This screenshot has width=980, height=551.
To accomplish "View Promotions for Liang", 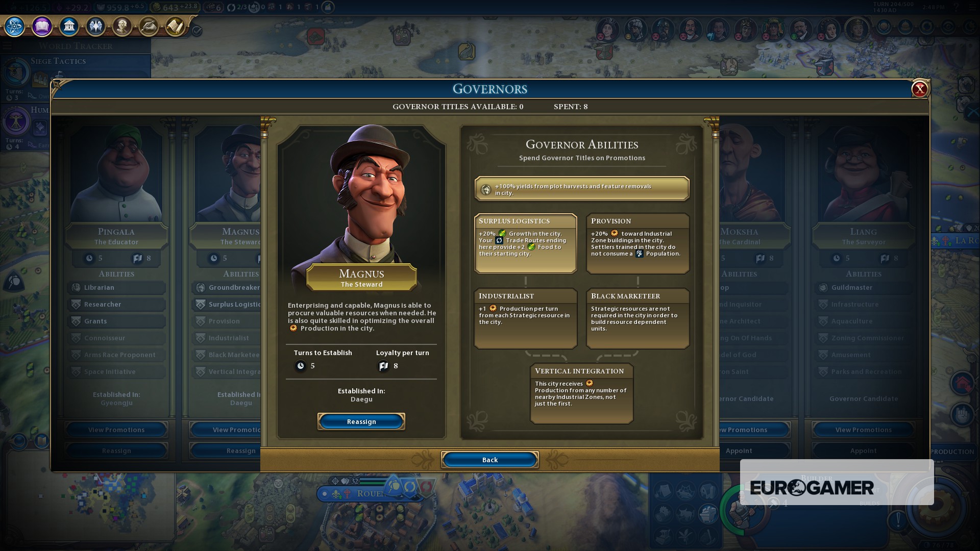I will coord(864,430).
